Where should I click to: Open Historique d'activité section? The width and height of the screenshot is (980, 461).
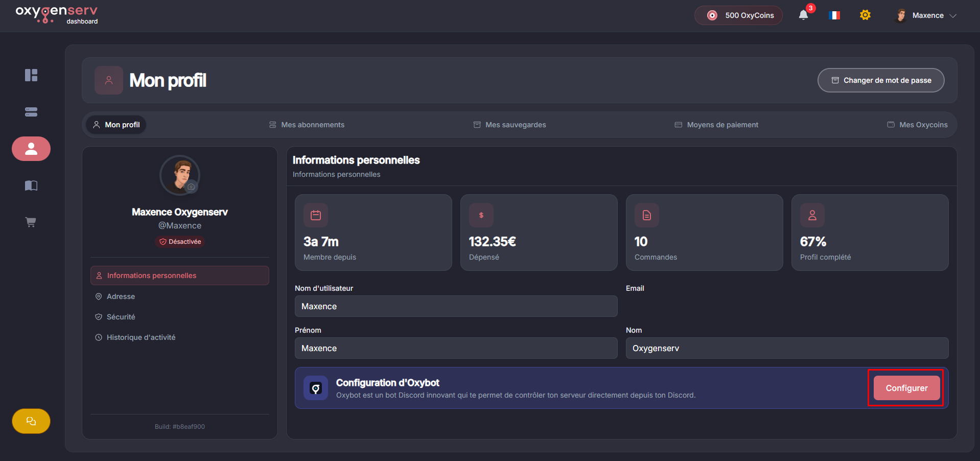click(x=141, y=337)
